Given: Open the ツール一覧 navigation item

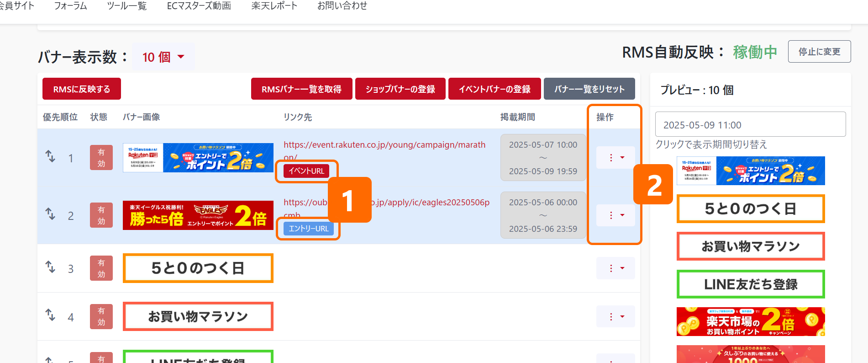Looking at the screenshot, I should 127,6.
